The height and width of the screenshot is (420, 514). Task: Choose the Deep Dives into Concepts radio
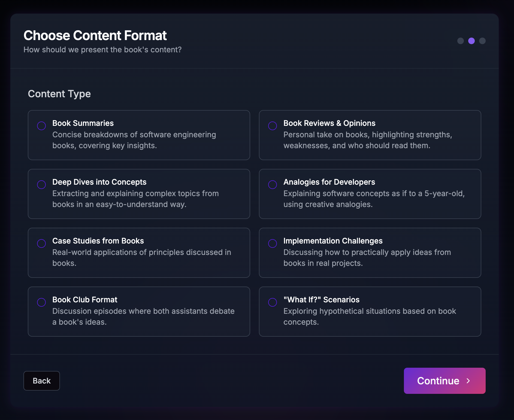41,185
